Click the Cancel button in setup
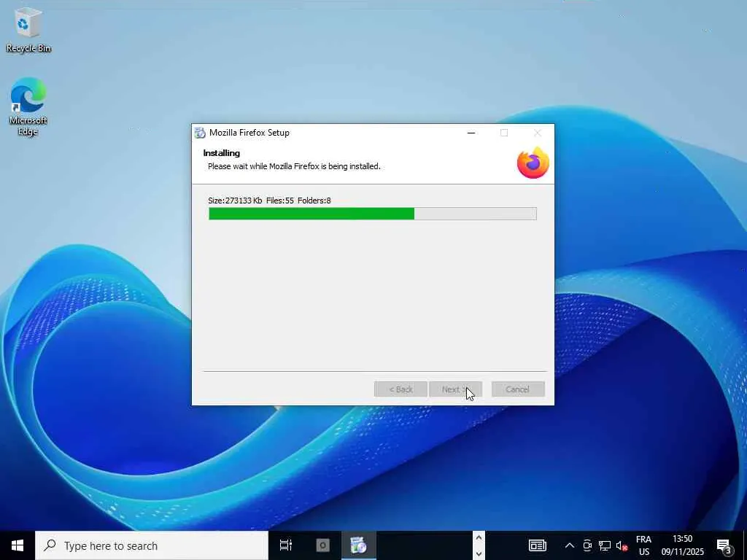This screenshot has height=560, width=747. (x=518, y=389)
